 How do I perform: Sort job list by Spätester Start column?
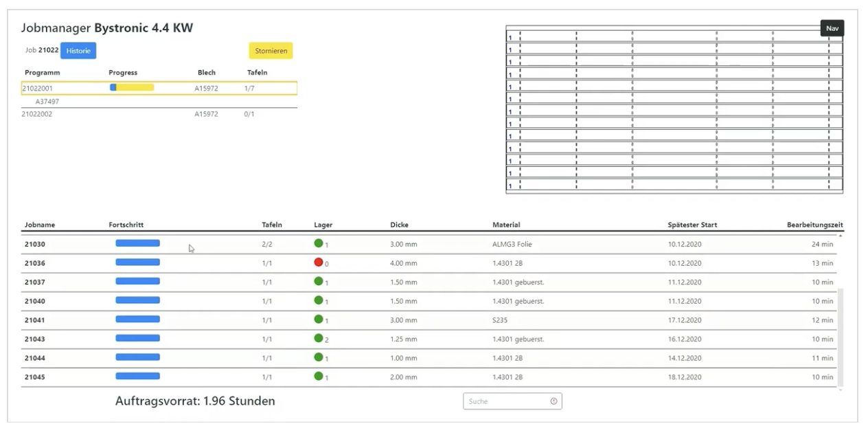click(x=692, y=225)
